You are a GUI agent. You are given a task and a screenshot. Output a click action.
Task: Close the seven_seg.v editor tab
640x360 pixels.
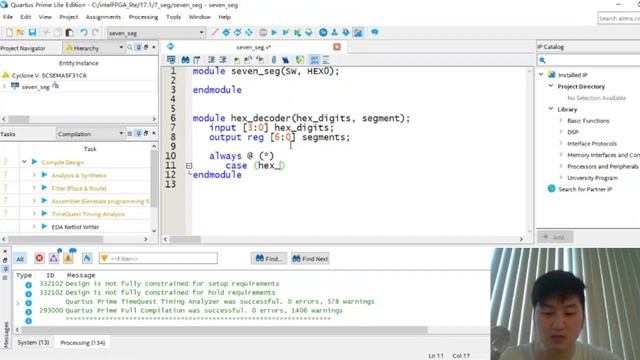point(337,47)
